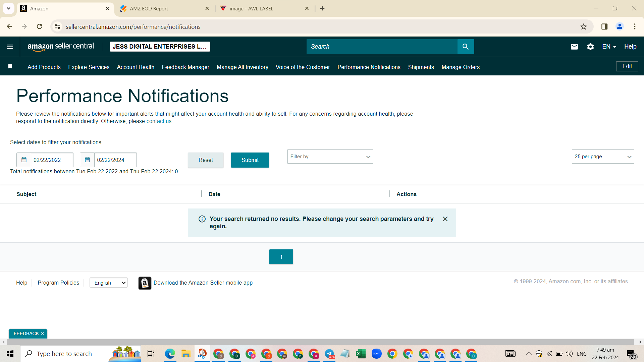The image size is (644, 362).
Task: Close the image - AWL LABEL tab
Action: (307, 8)
